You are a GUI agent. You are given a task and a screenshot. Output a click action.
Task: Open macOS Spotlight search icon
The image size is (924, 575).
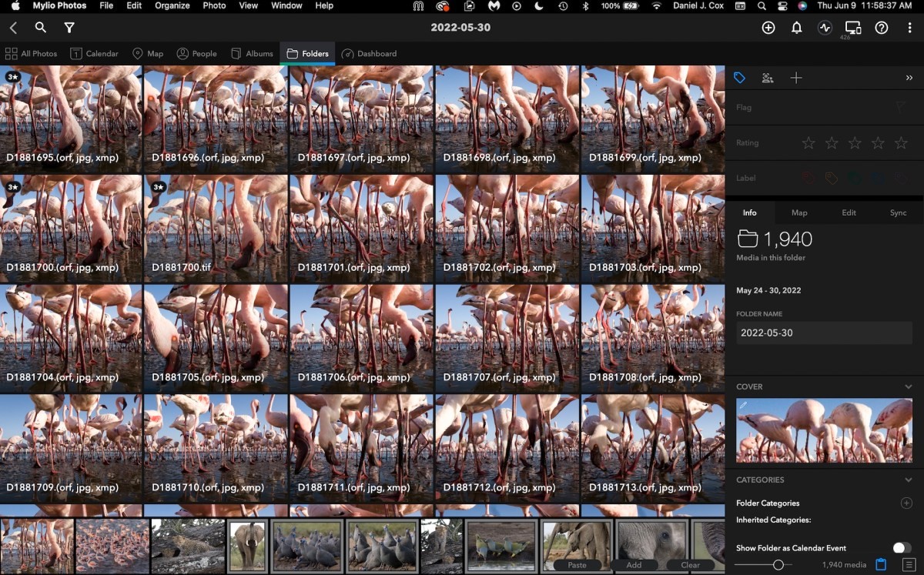762,5
